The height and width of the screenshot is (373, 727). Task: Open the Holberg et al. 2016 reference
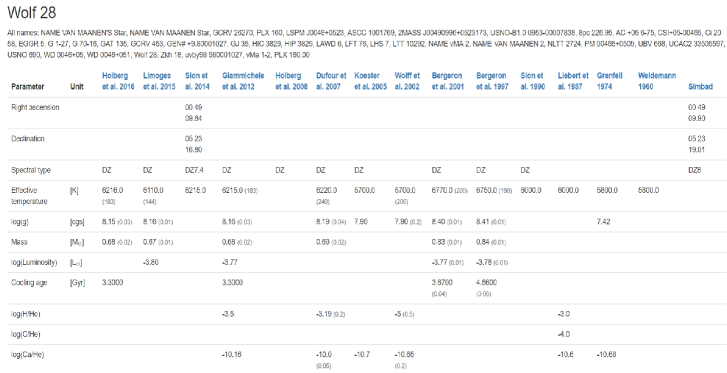click(118, 81)
